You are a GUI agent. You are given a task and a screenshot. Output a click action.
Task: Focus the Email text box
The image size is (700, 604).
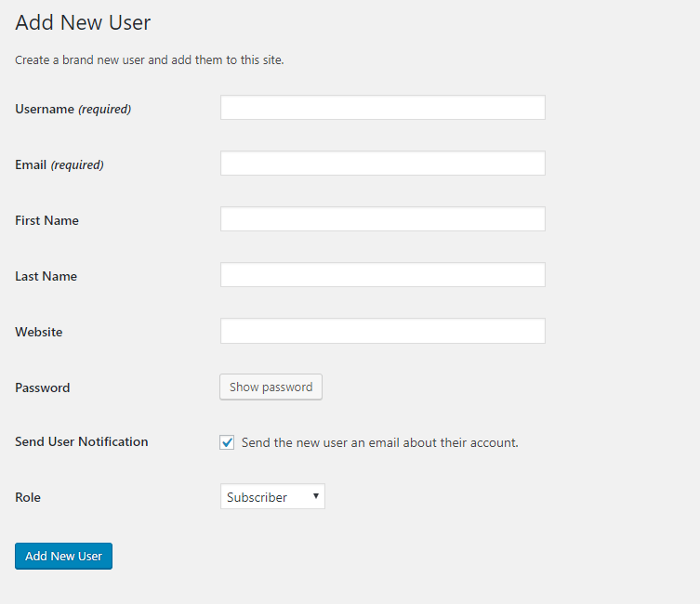click(382, 164)
